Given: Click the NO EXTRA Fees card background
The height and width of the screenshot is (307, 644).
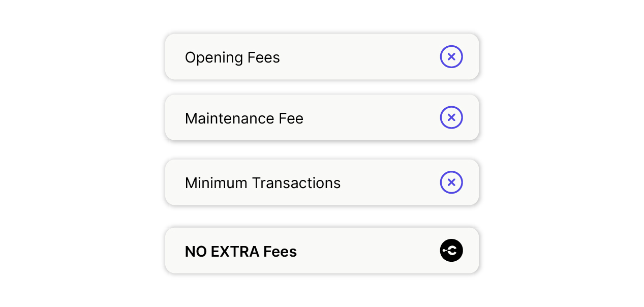Looking at the screenshot, I should click(322, 251).
